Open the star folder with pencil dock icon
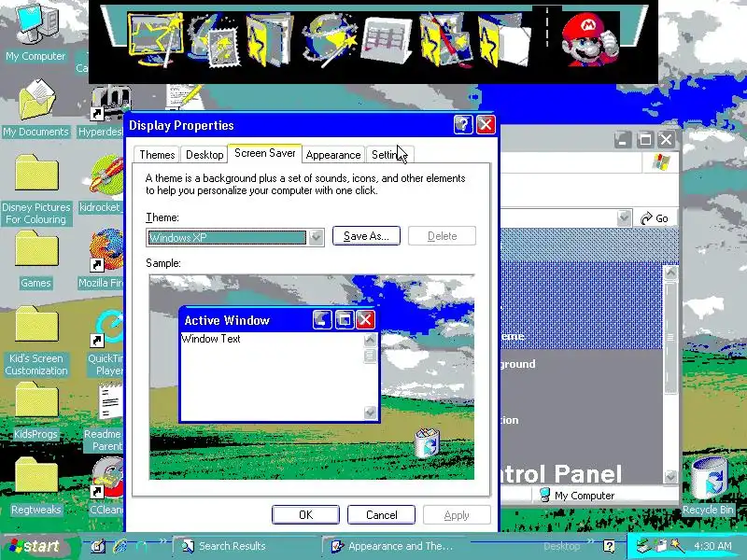Viewport: 747px width, 560px height. coord(445,40)
